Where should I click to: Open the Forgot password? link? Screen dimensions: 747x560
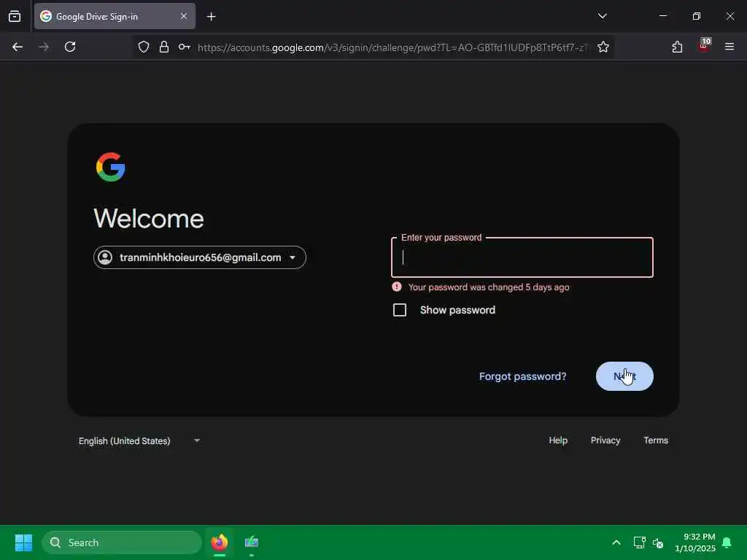click(x=522, y=377)
